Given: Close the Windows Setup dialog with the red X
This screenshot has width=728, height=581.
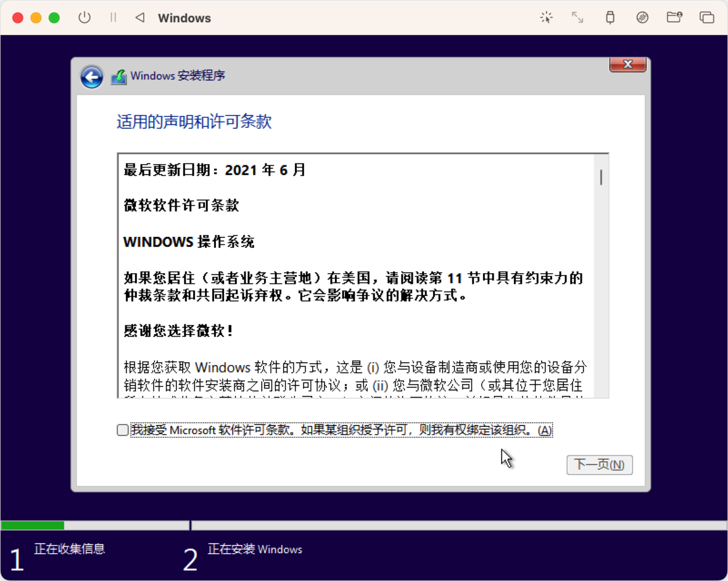Looking at the screenshot, I should pyautogui.click(x=628, y=64).
